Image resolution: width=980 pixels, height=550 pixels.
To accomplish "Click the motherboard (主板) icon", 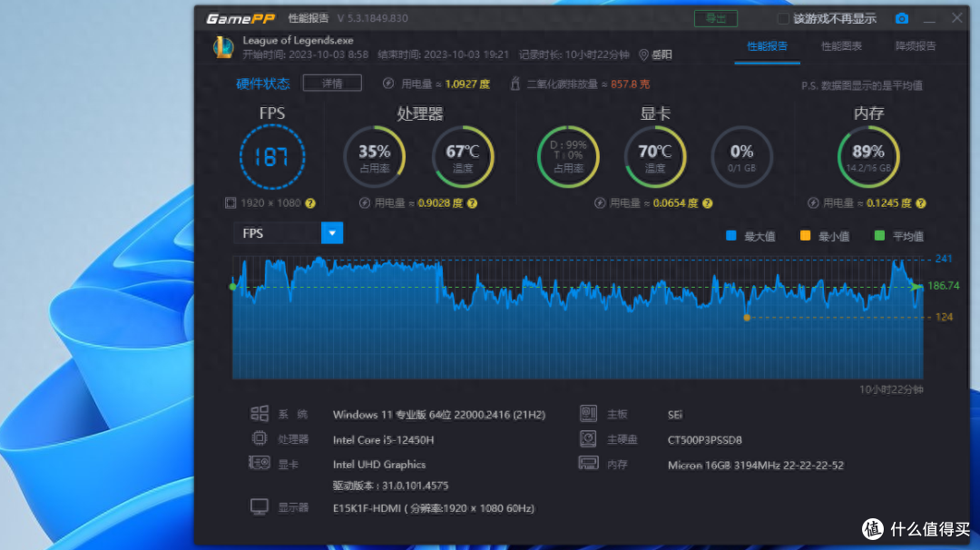I will coord(588,414).
